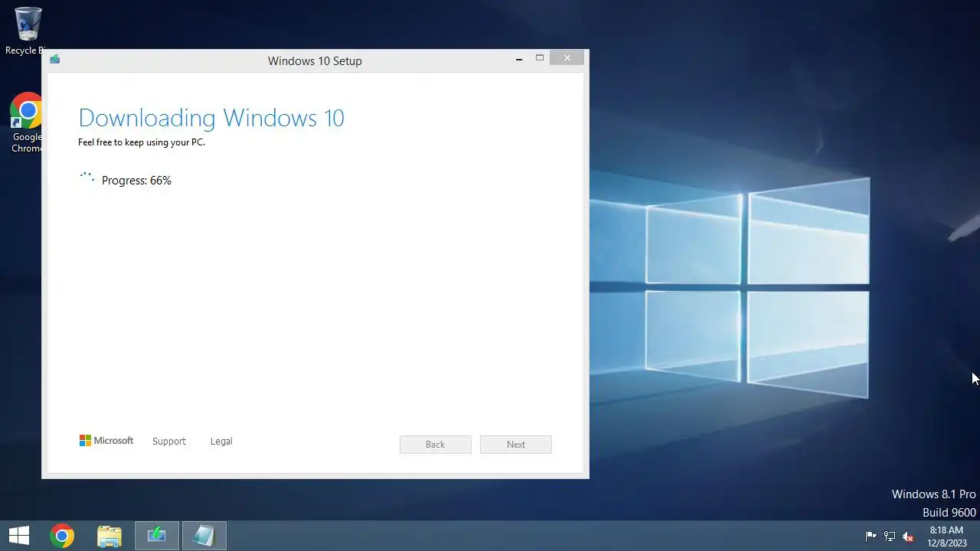
Task: Open the Action Center flag icon
Action: [871, 536]
